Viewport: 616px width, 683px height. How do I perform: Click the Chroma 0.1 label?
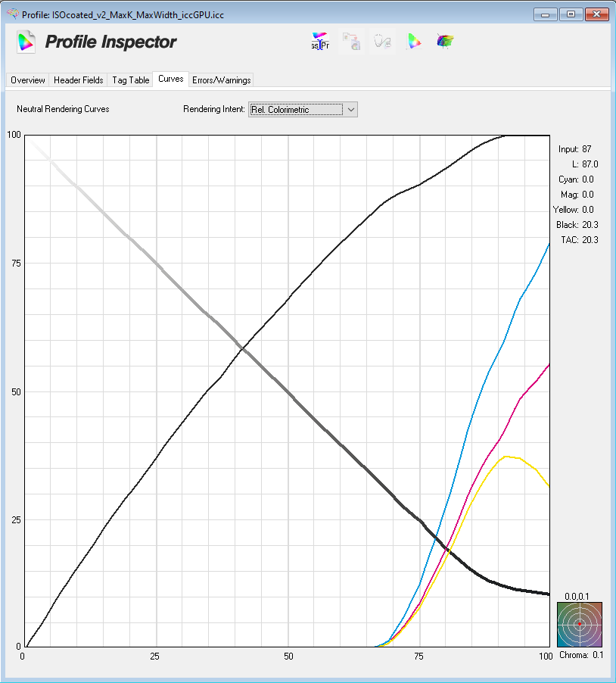[581, 655]
